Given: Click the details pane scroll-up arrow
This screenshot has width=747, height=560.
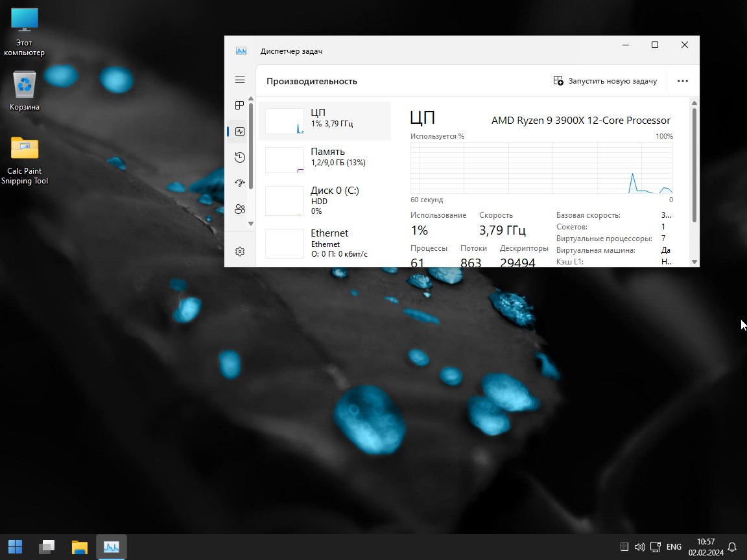Looking at the screenshot, I should click(694, 103).
